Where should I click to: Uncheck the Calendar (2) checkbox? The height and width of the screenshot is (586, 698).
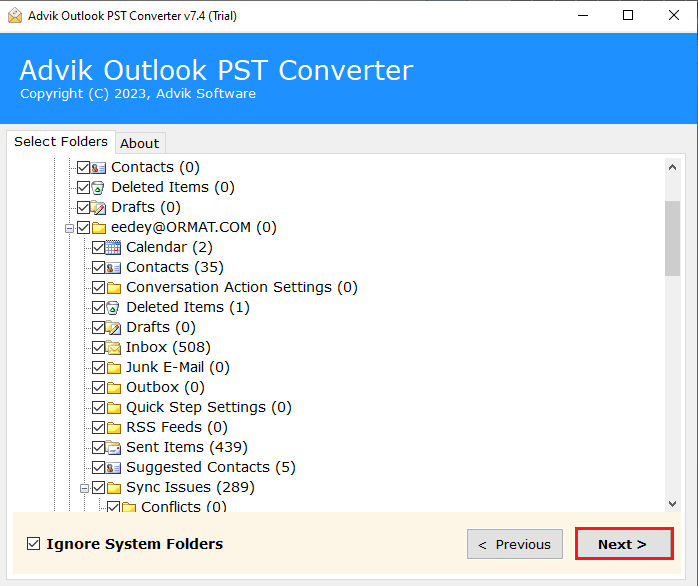(x=98, y=248)
